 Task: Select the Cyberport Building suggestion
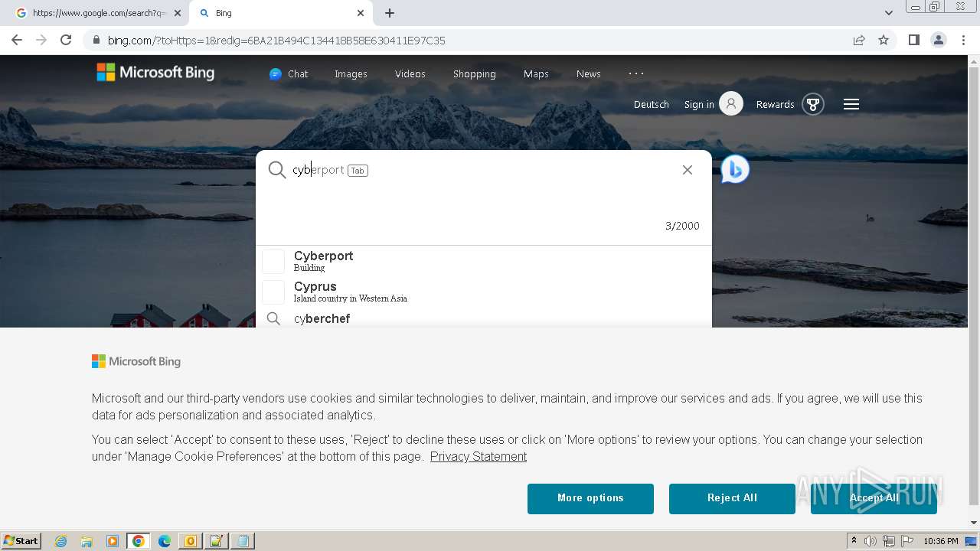483,261
